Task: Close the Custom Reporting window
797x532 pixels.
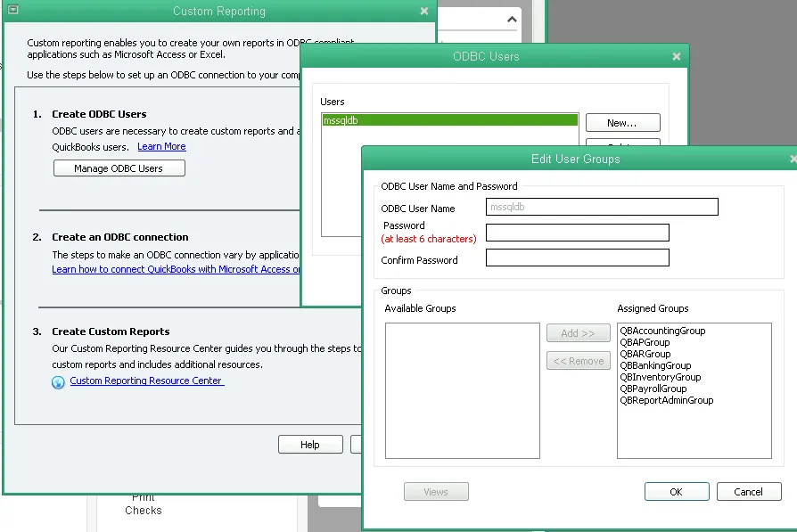Action: pyautogui.click(x=424, y=12)
